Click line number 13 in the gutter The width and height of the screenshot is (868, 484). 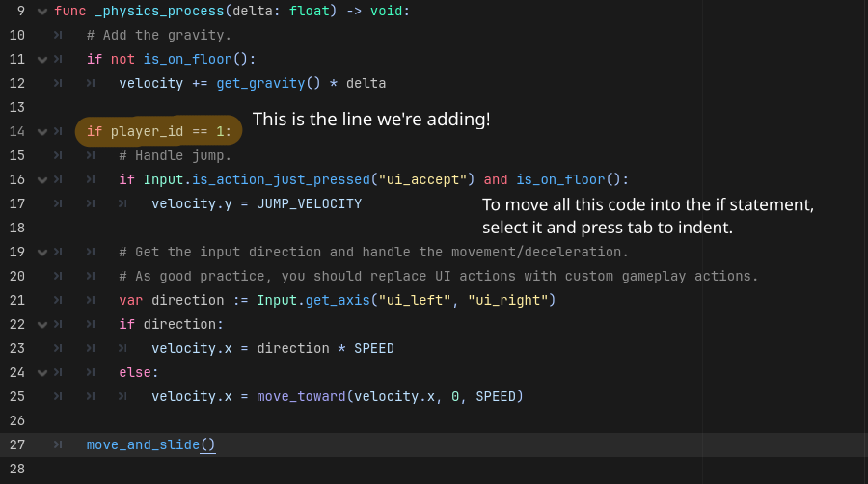coord(17,107)
